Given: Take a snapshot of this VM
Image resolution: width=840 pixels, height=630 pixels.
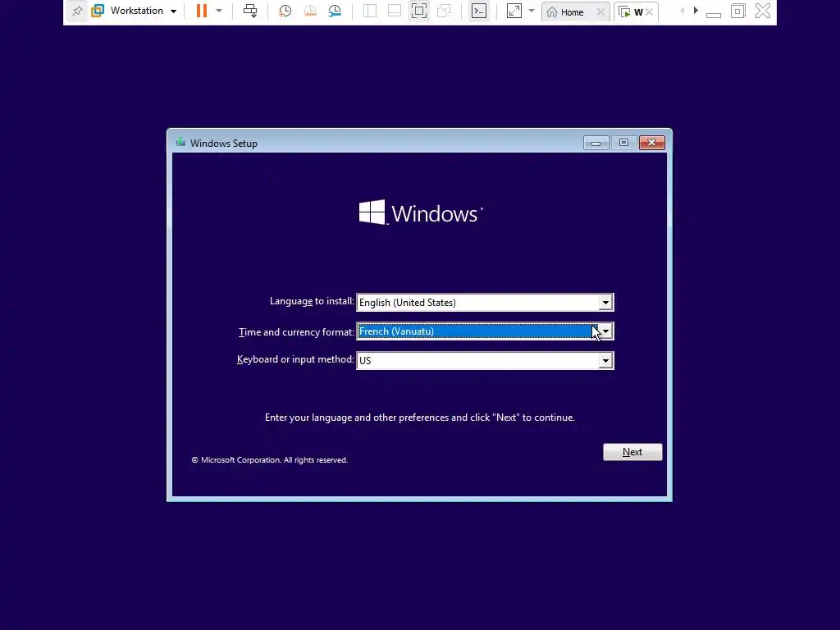Looking at the screenshot, I should [285, 11].
